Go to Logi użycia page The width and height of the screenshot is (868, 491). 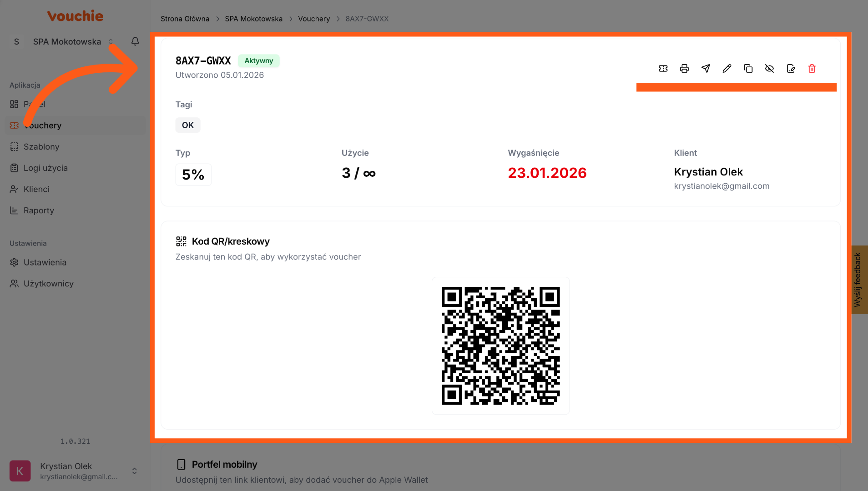click(x=45, y=168)
